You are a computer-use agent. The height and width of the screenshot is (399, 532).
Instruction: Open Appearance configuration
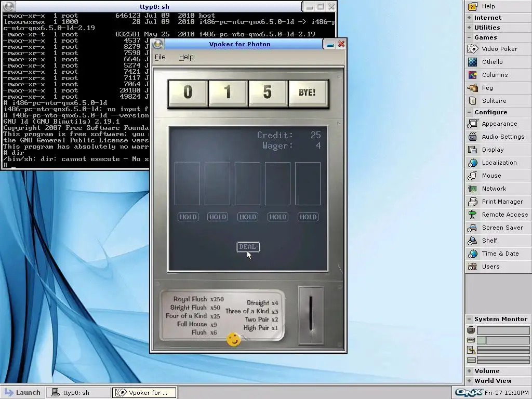click(x=498, y=124)
